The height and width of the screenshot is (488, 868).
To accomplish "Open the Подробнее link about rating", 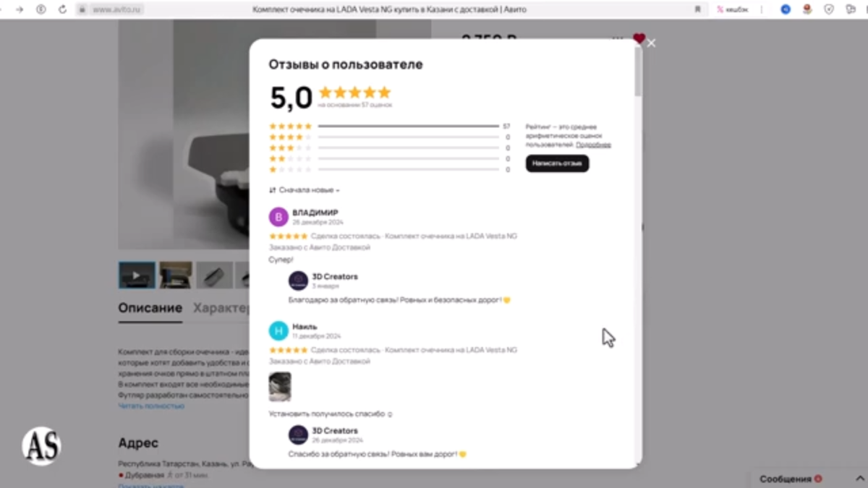I will pyautogui.click(x=593, y=145).
